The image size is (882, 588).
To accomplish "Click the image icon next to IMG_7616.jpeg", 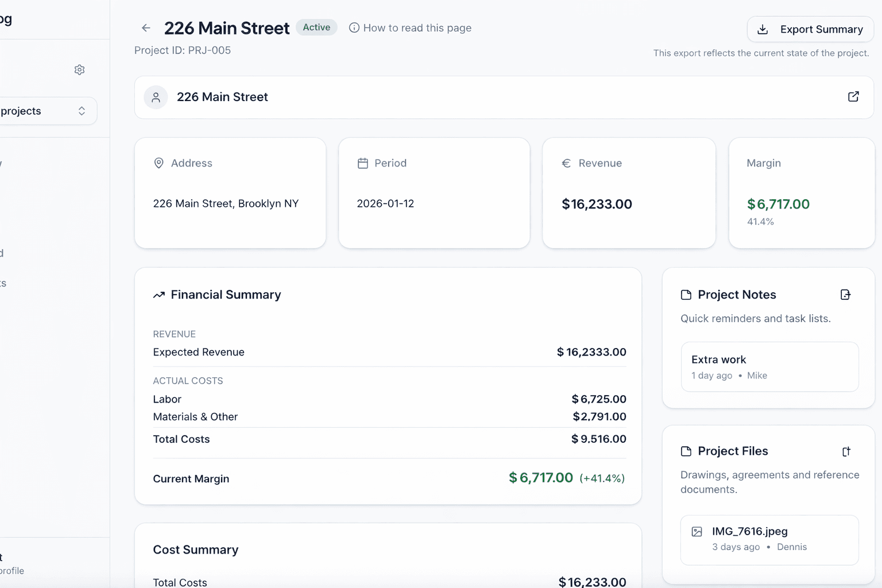I will coord(698,531).
